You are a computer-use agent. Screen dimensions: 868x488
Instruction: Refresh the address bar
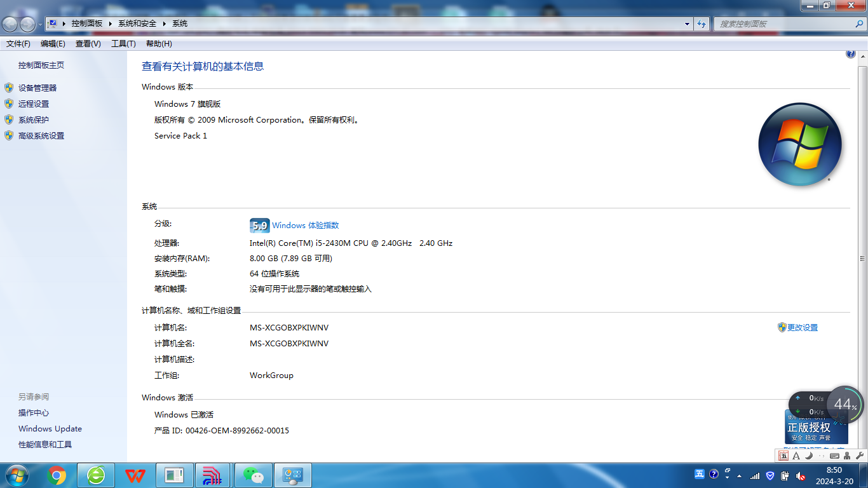pos(702,24)
